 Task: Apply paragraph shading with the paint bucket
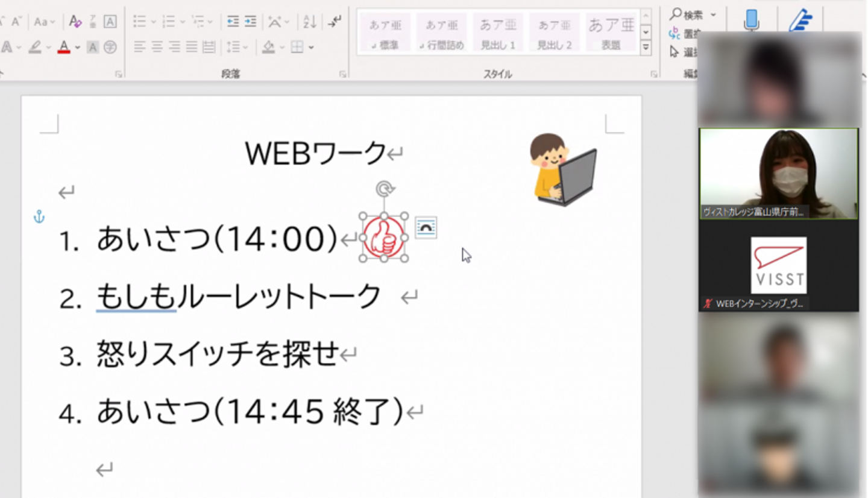pos(269,47)
